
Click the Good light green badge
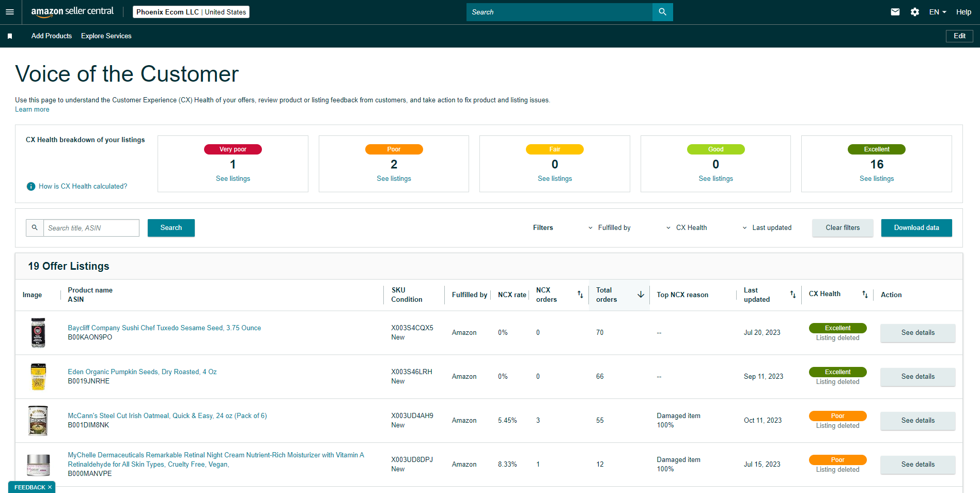(x=715, y=149)
